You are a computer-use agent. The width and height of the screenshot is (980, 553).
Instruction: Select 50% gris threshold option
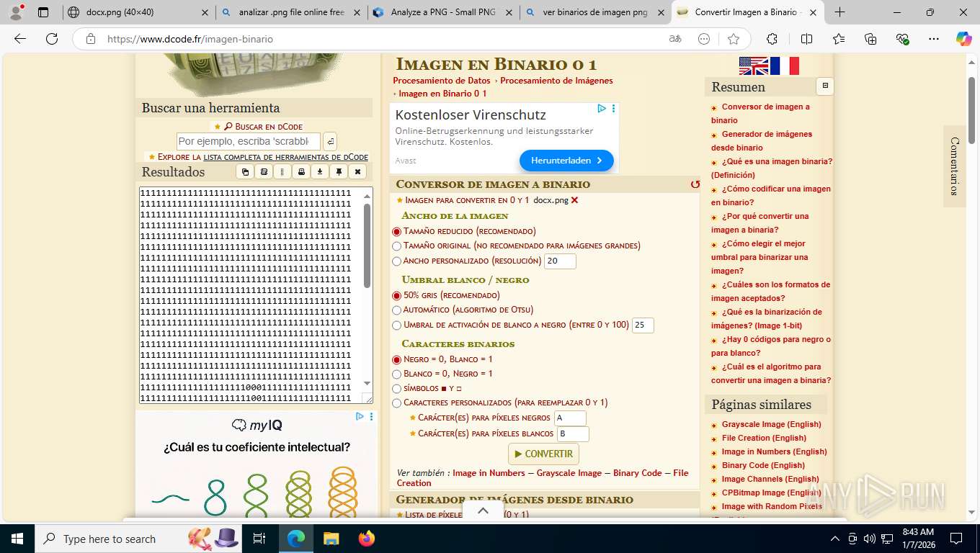tap(396, 296)
